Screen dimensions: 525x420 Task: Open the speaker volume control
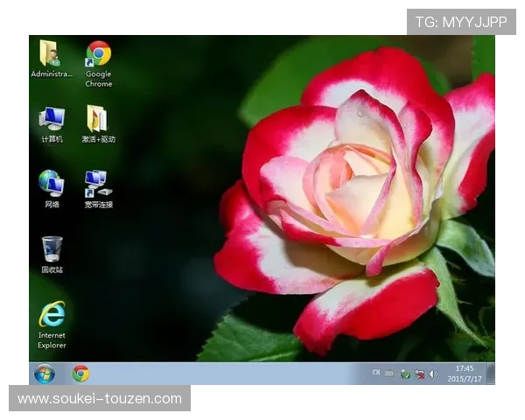click(433, 374)
